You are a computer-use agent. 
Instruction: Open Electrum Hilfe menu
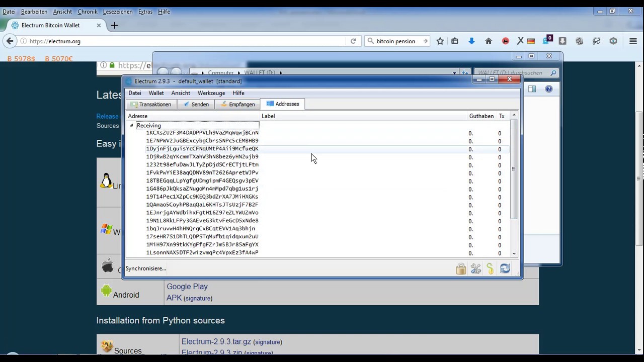(x=238, y=93)
